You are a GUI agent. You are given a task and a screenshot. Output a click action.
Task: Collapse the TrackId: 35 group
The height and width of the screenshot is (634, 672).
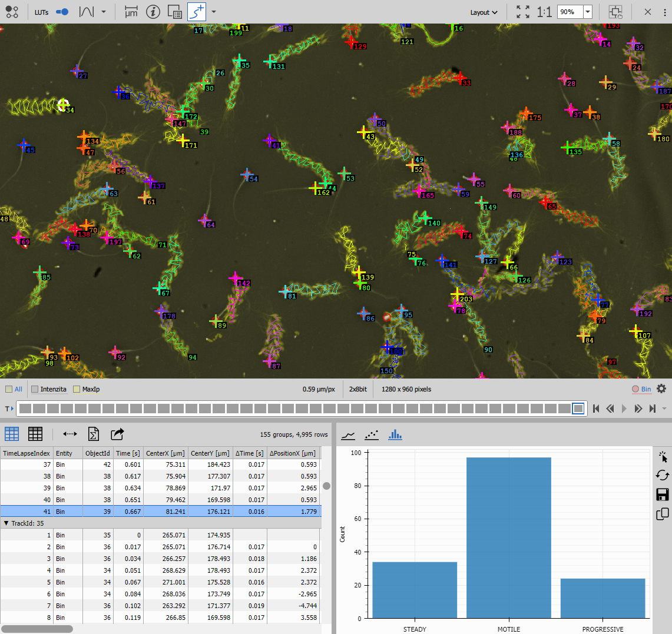pyautogui.click(x=6, y=523)
